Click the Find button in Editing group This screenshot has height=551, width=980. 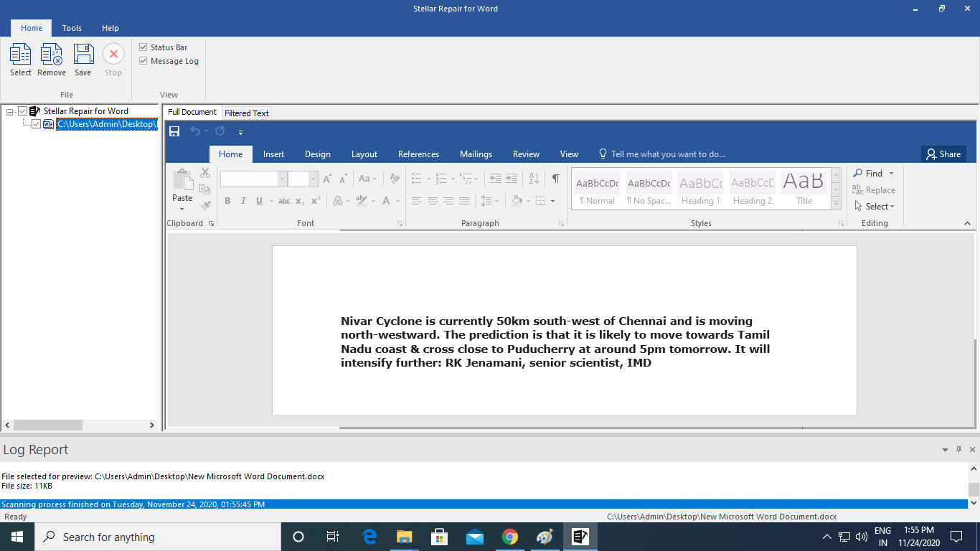point(874,173)
